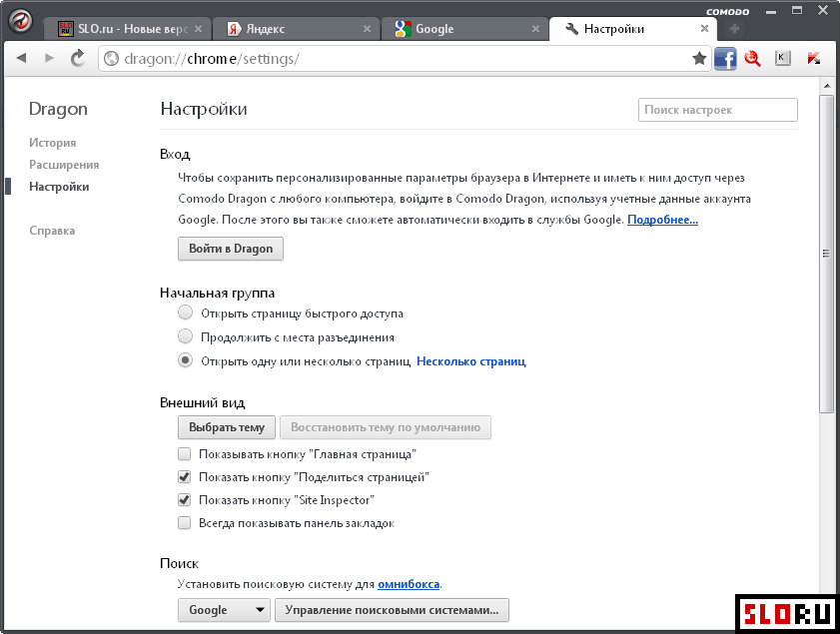Click the 'Поиск настроек' search field
Viewport: 840px width, 634px height.
click(x=718, y=110)
